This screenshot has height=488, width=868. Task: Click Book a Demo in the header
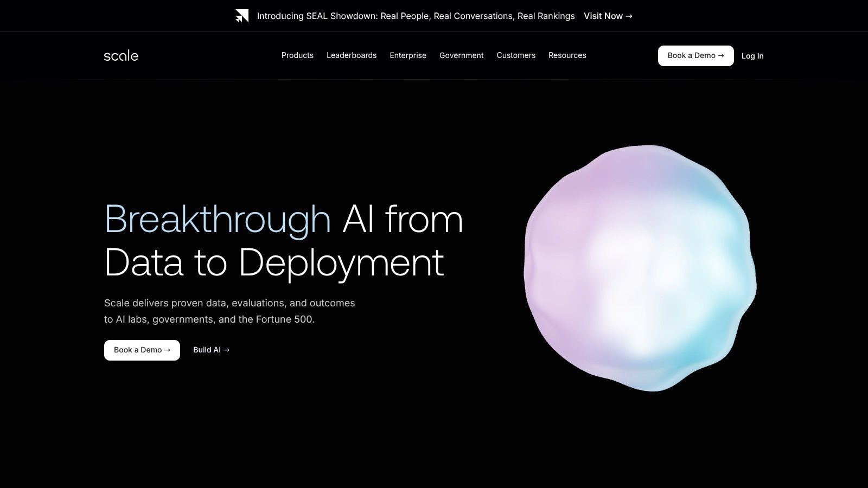tap(695, 56)
